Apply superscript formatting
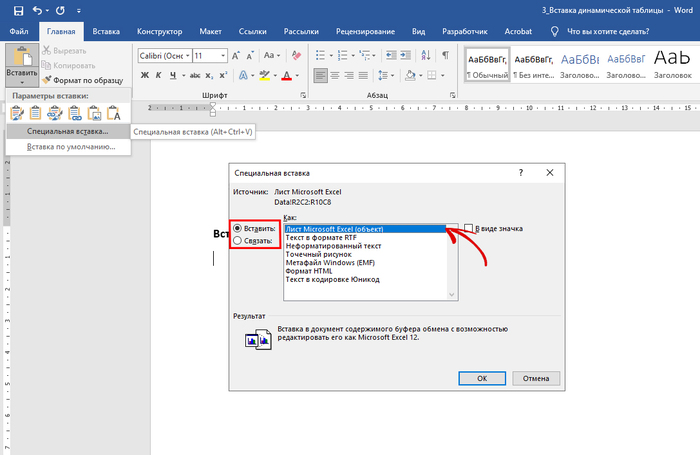This screenshot has width=700, height=455. (x=223, y=75)
